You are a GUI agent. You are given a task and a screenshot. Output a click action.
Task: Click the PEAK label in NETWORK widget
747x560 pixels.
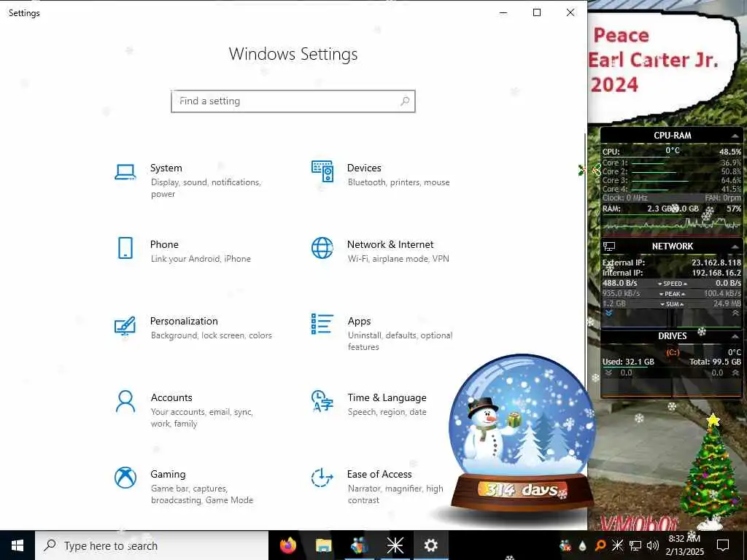coord(672,294)
